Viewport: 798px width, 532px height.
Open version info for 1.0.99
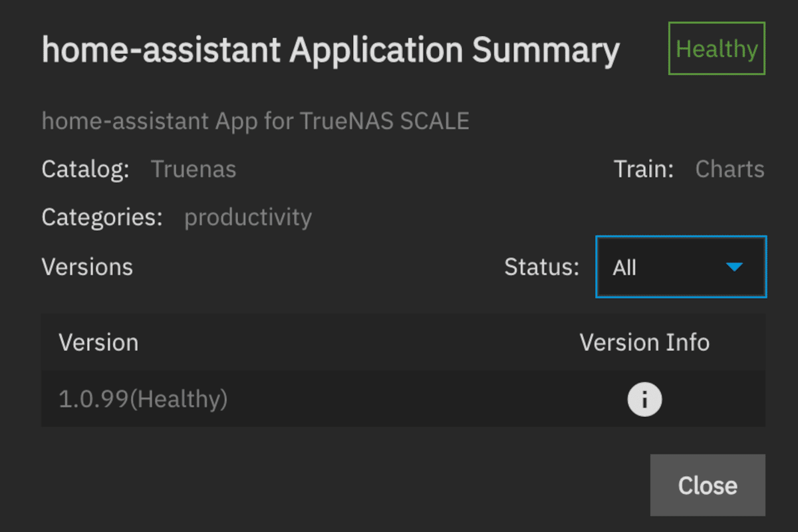coord(644,399)
